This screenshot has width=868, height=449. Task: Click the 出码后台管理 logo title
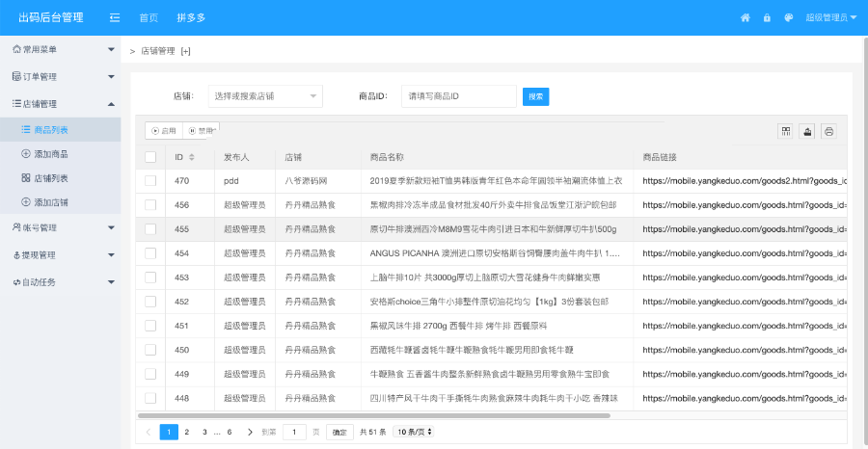point(51,17)
